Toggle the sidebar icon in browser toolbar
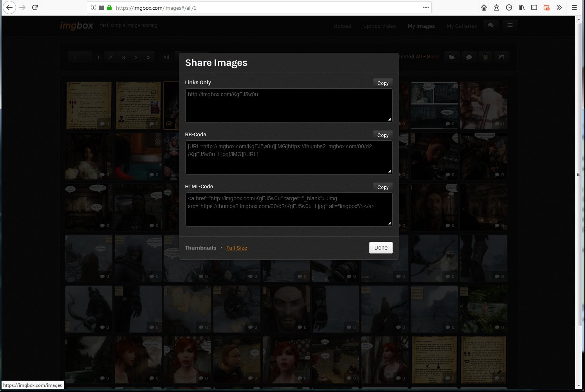Viewport: 585px width, 392px height. click(x=534, y=7)
